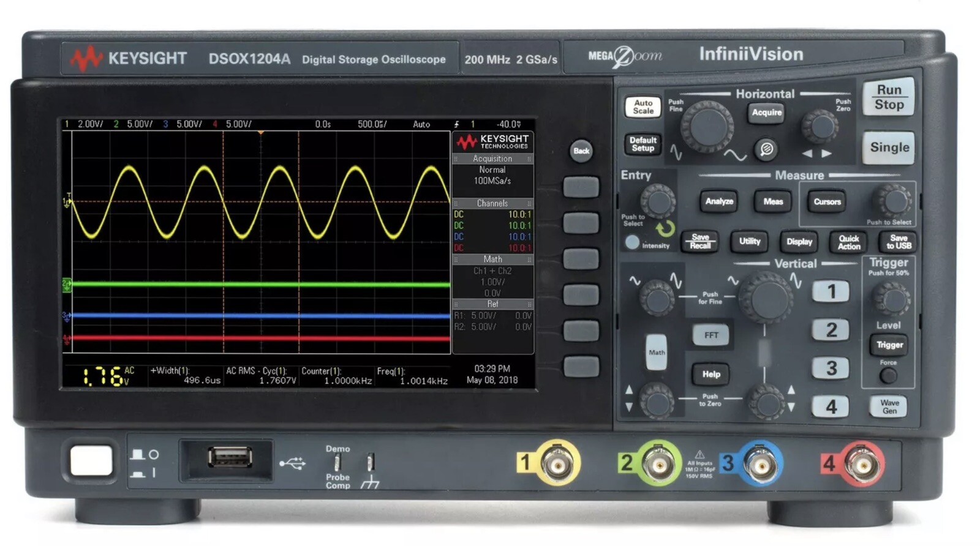Trigger the Quick Action key

(849, 242)
